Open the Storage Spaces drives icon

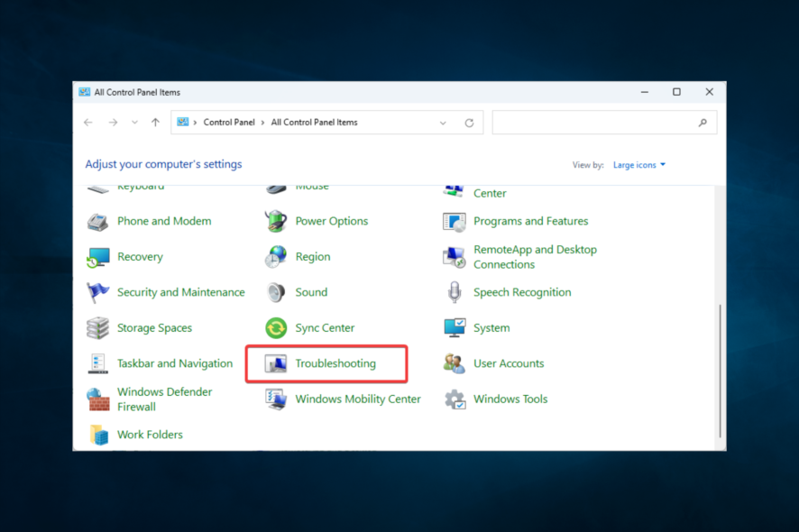click(97, 328)
